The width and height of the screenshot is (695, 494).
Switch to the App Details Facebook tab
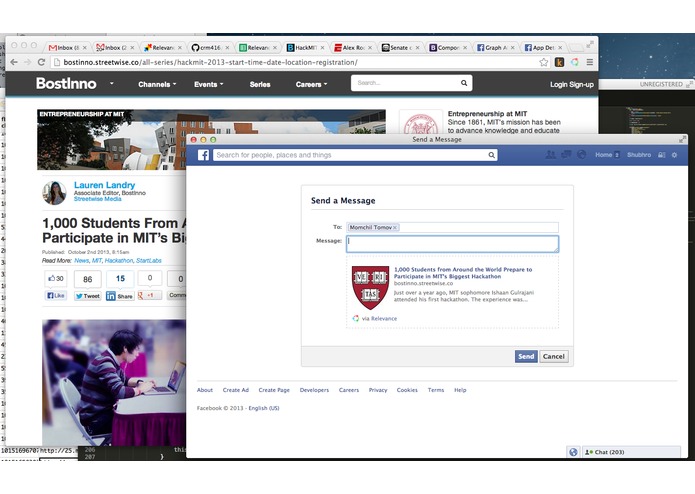coord(542,47)
